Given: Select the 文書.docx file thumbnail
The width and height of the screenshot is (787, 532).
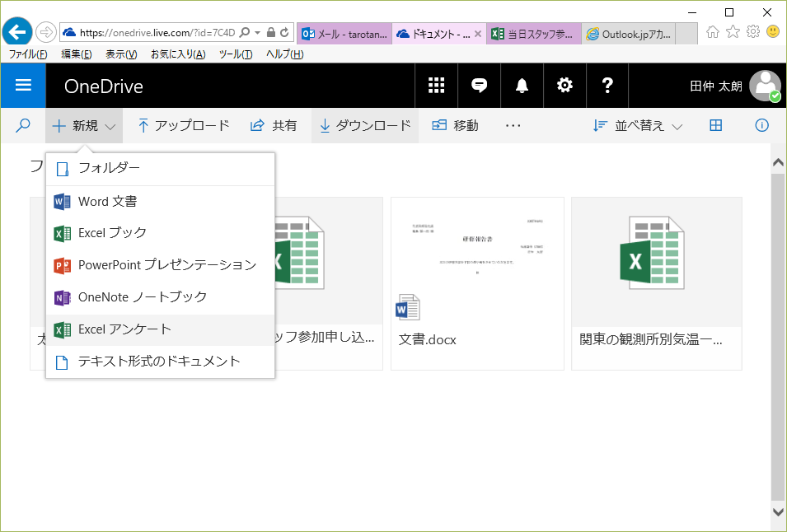Looking at the screenshot, I should (x=477, y=262).
